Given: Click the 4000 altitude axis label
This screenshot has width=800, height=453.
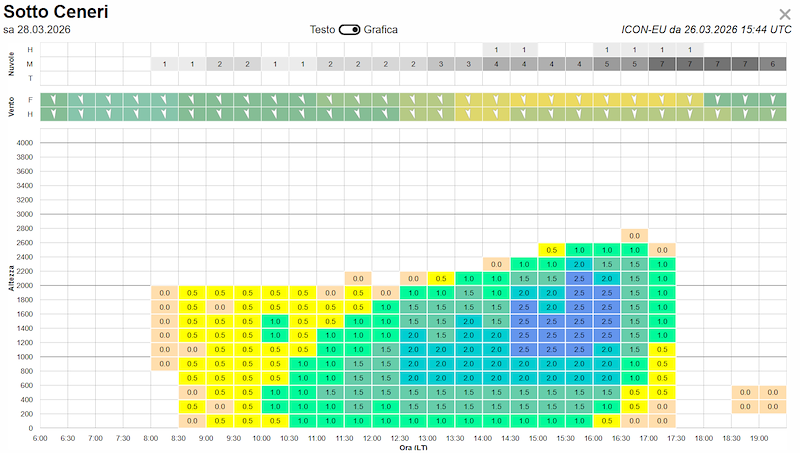Looking at the screenshot, I should (x=25, y=143).
